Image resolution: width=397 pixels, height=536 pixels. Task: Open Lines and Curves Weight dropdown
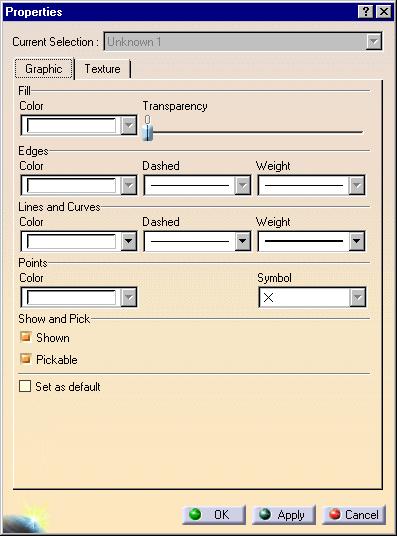pos(357,241)
